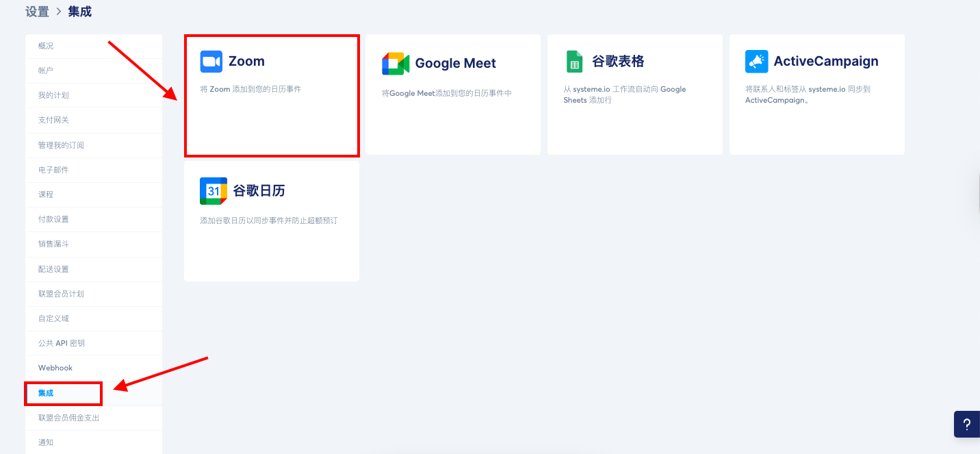
Task: Open the 概况 settings menu item
Action: pyautogui.click(x=94, y=46)
